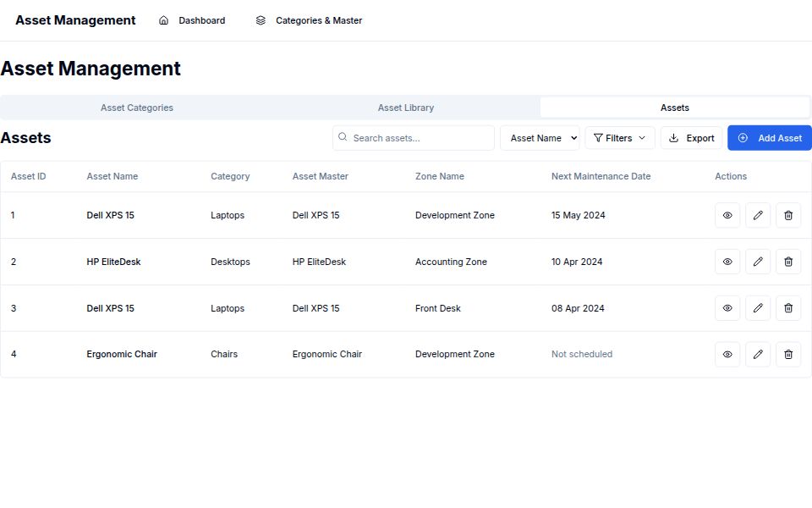Go to Dashboard in the top navigation
The height and width of the screenshot is (508, 812).
pos(192,20)
